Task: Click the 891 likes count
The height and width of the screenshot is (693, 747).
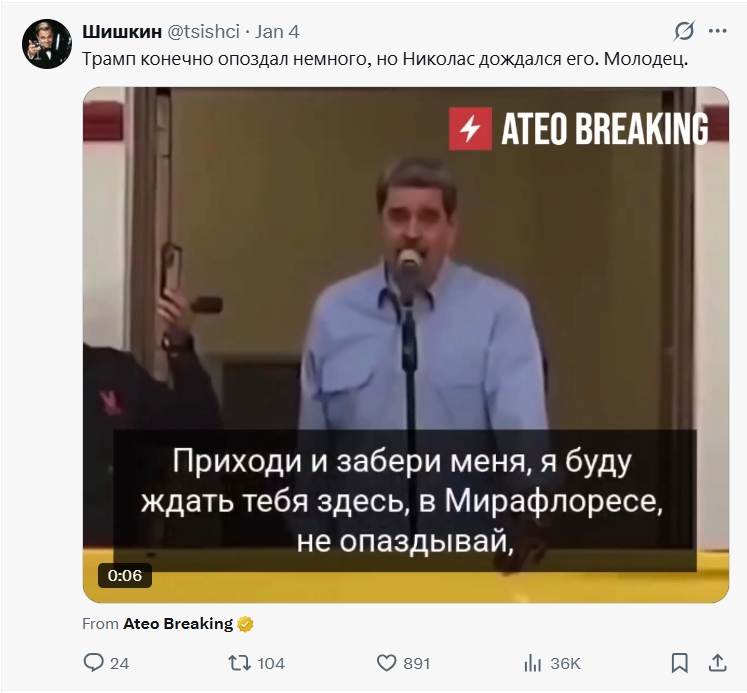Action: pos(416,663)
